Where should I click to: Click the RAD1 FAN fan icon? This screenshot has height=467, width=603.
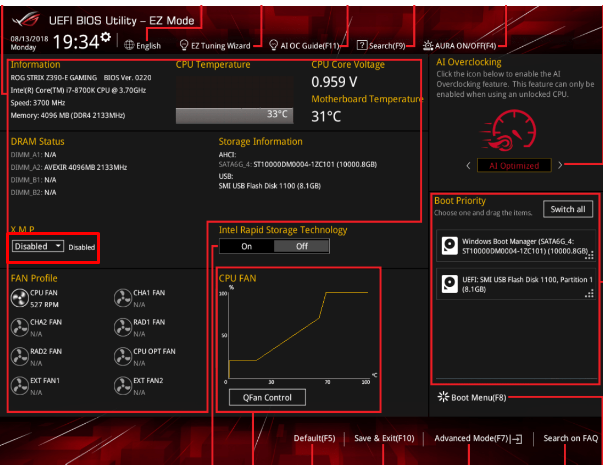123,327
